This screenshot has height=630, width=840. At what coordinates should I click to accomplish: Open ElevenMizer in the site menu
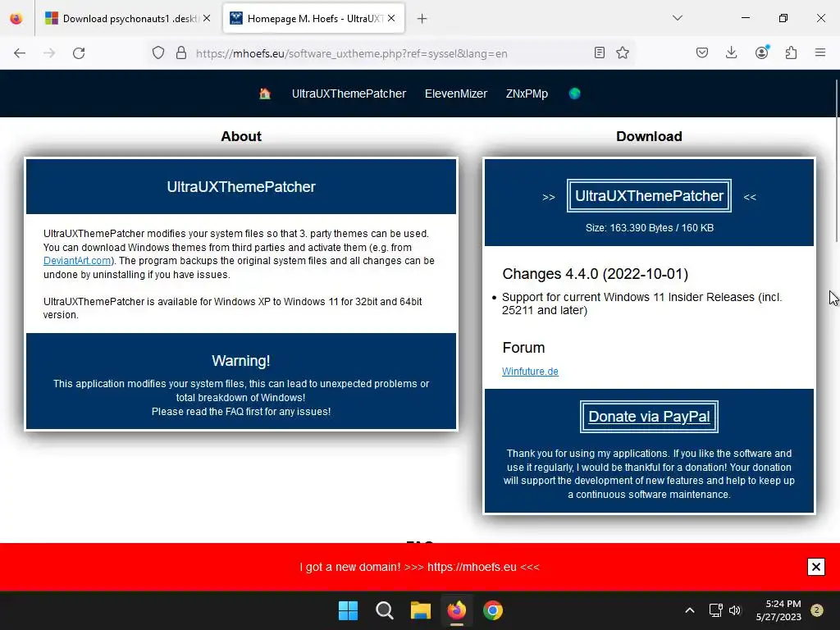point(456,94)
